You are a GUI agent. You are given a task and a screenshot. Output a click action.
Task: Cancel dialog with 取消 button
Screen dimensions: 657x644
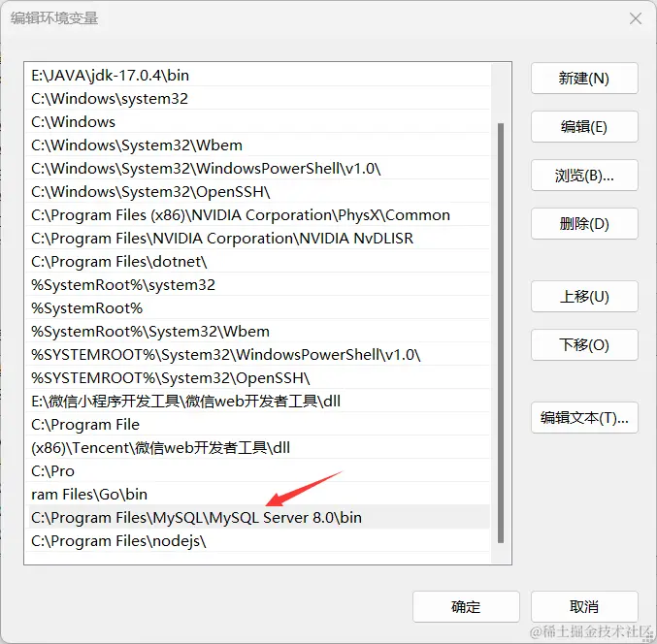584,606
